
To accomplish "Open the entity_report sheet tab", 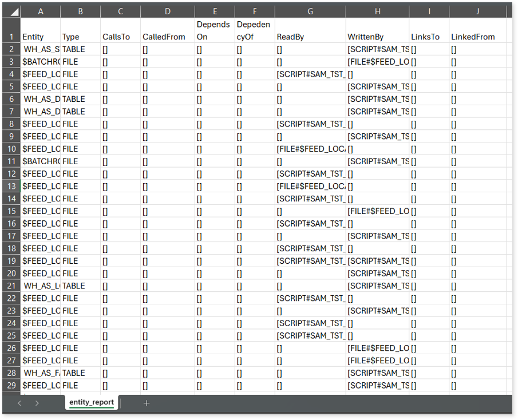I will 92,402.
